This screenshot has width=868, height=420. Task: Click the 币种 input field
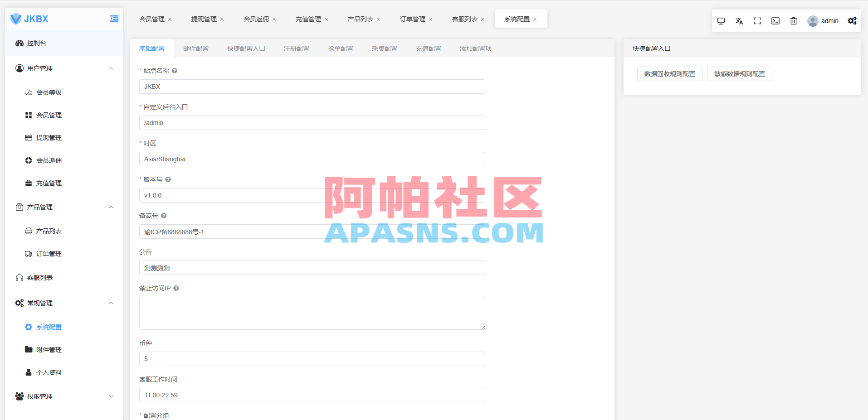[312, 359]
